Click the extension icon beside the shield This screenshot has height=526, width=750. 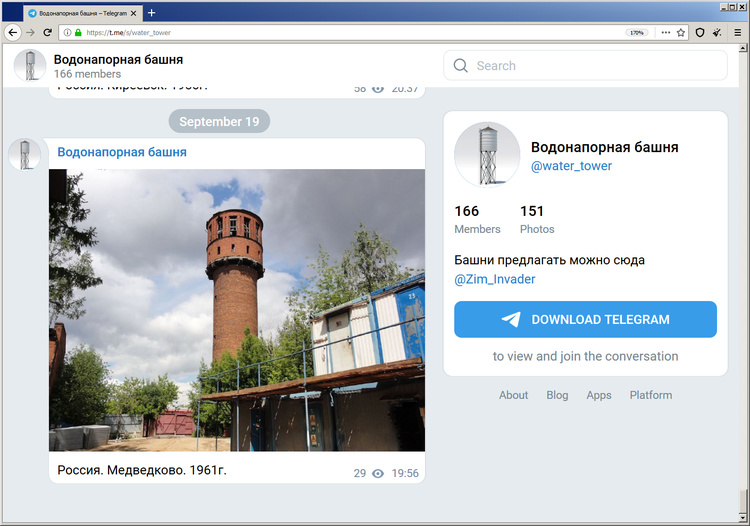[717, 33]
